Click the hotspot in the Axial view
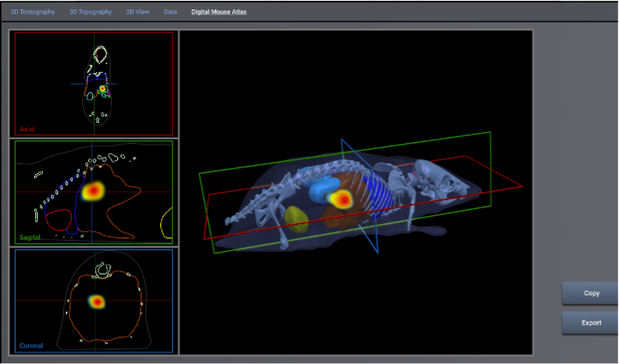The width and height of the screenshot is (619, 364). pos(102,90)
